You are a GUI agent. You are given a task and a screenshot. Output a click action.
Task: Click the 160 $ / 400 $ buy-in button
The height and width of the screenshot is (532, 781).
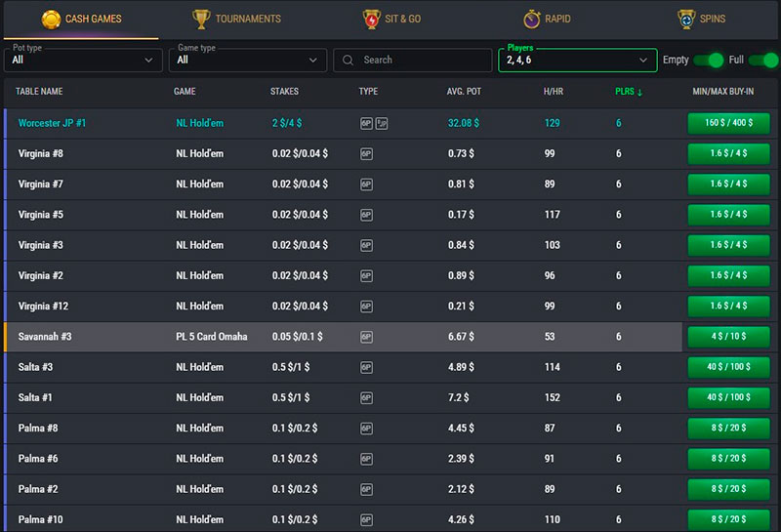pos(728,123)
